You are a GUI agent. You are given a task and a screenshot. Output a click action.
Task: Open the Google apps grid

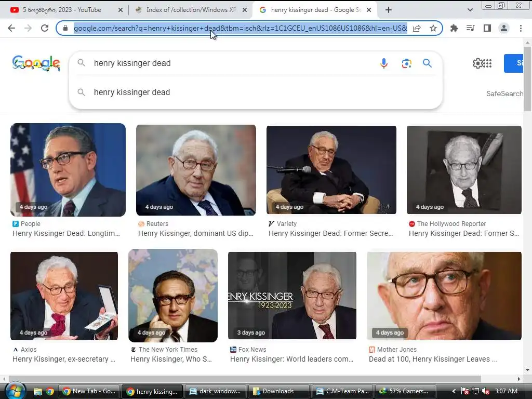click(487, 63)
